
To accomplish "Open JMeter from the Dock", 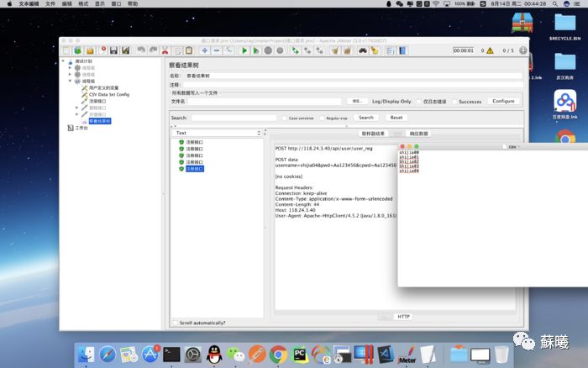I will [407, 355].
